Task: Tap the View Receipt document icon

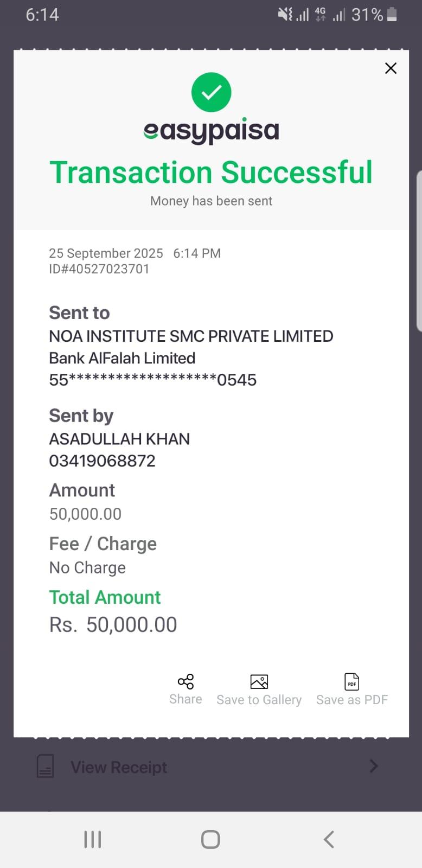Action: [x=45, y=767]
